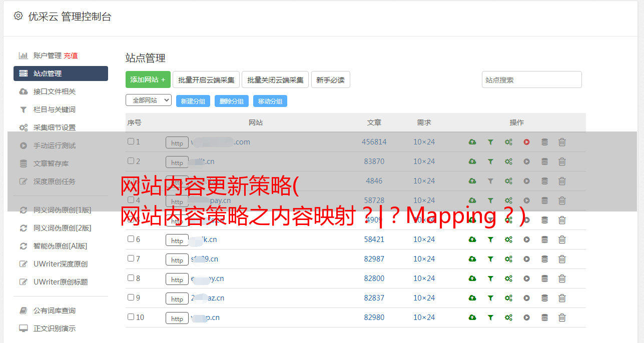644x343 pixels.
Task: Tick the checkbox for site row 2
Action: coord(131,161)
